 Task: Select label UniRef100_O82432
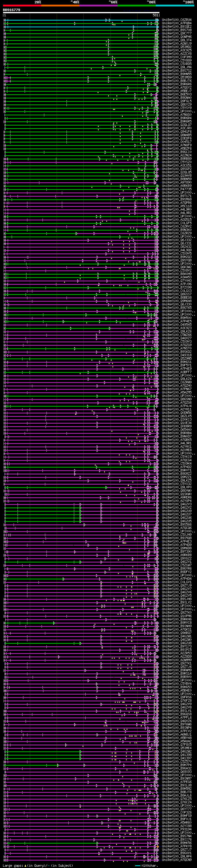point(177,247)
